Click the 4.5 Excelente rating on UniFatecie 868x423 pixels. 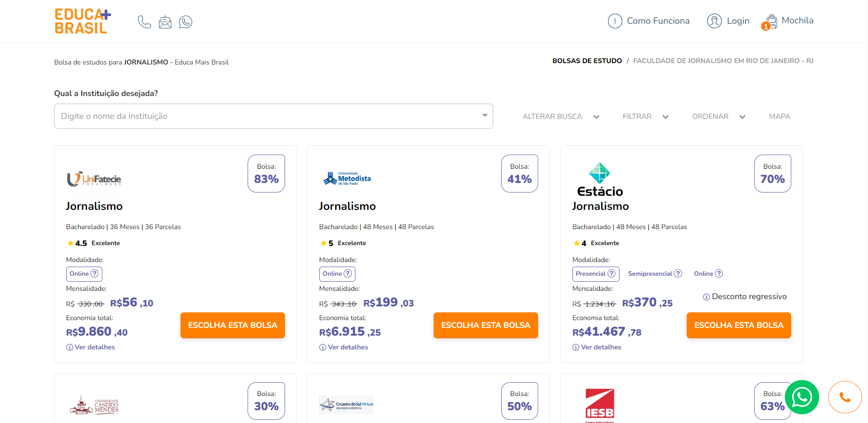click(x=93, y=243)
